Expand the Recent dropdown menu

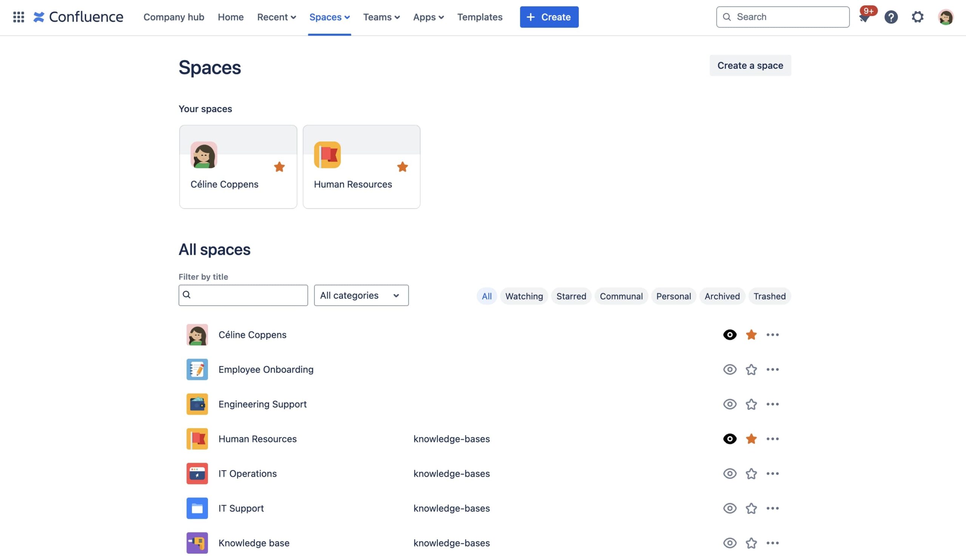(276, 17)
